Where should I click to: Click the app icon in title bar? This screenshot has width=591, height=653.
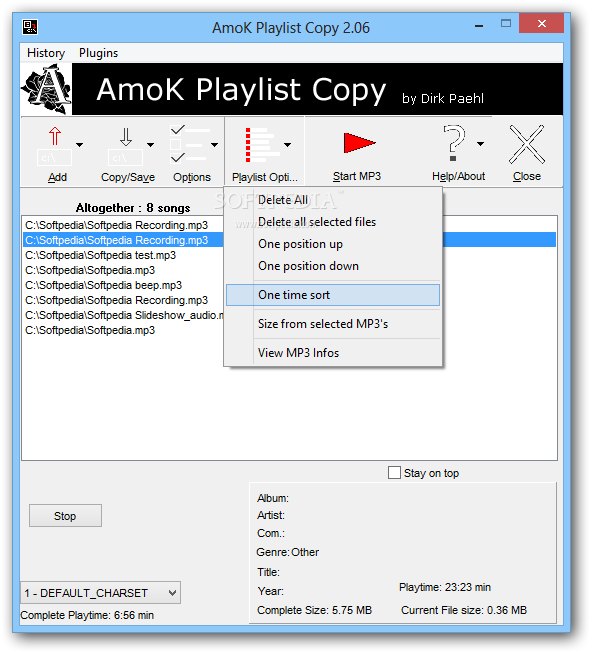click(30, 27)
